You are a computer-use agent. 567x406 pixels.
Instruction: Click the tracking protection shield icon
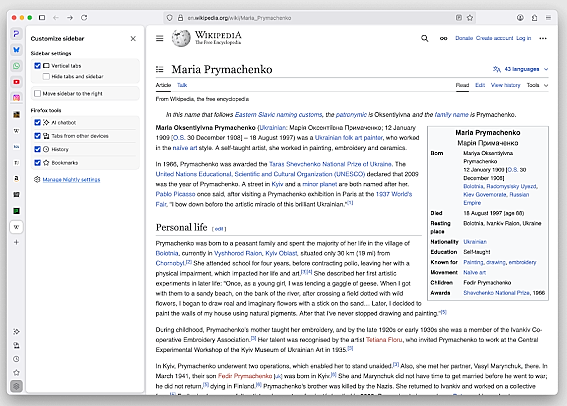point(170,18)
